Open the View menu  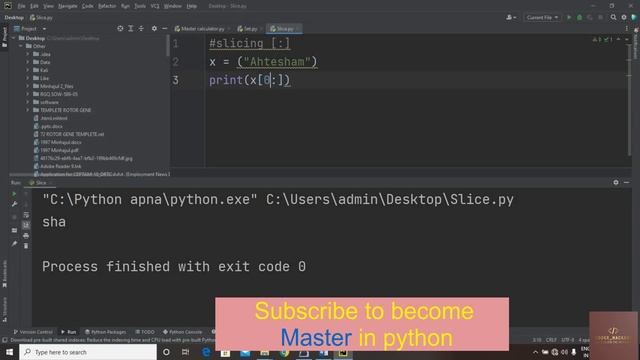pyautogui.click(x=48, y=6)
